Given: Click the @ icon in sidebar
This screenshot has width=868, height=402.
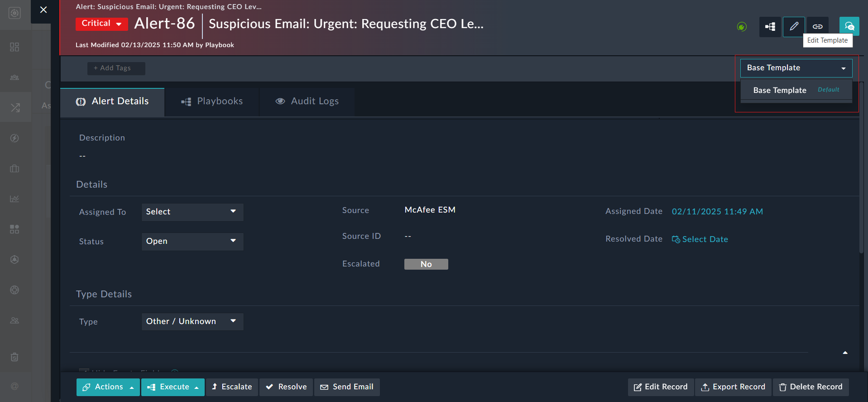Looking at the screenshot, I should tap(14, 386).
